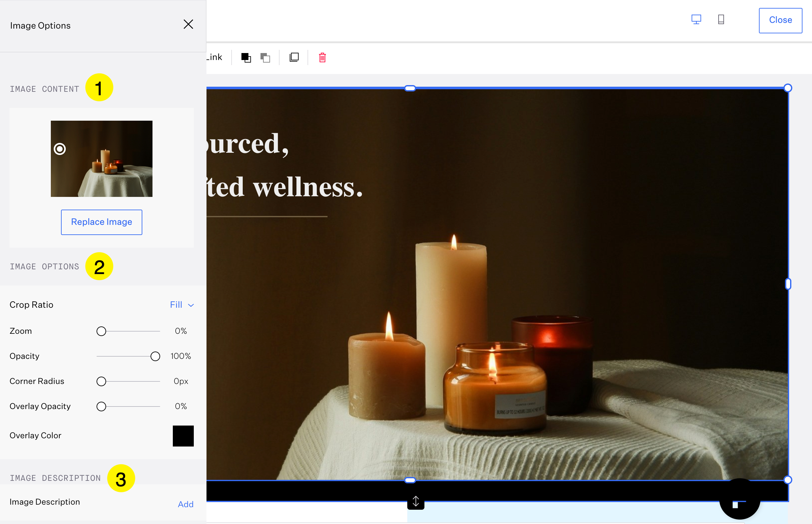Close the Image Options panel
The width and height of the screenshot is (812, 524).
pyautogui.click(x=188, y=24)
